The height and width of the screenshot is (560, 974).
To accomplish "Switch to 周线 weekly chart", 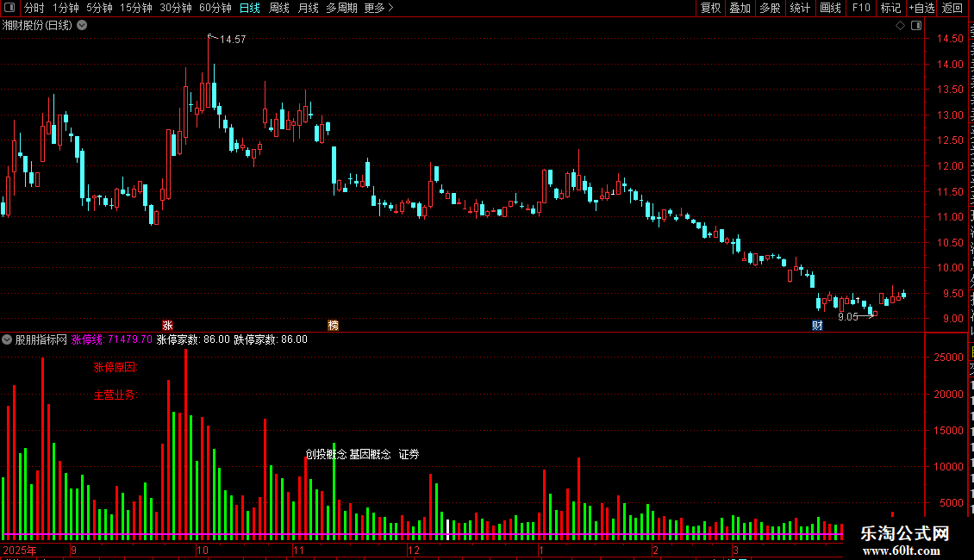I will [279, 8].
